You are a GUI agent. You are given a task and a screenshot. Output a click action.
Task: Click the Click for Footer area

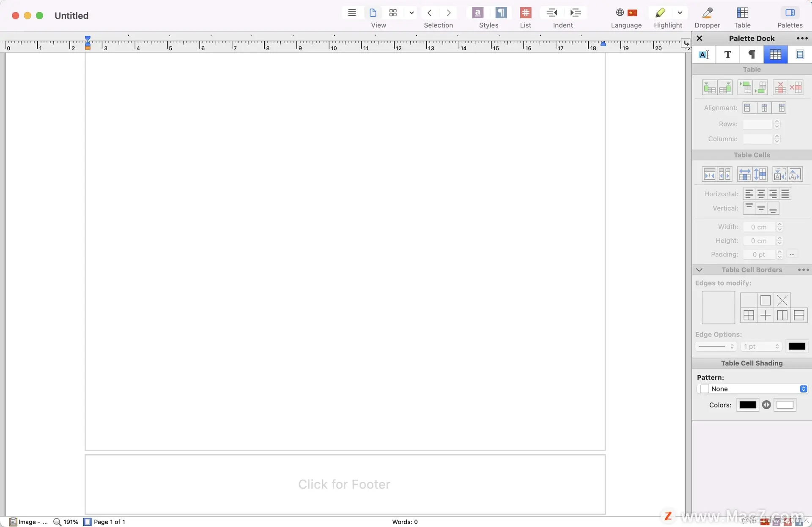pos(344,484)
